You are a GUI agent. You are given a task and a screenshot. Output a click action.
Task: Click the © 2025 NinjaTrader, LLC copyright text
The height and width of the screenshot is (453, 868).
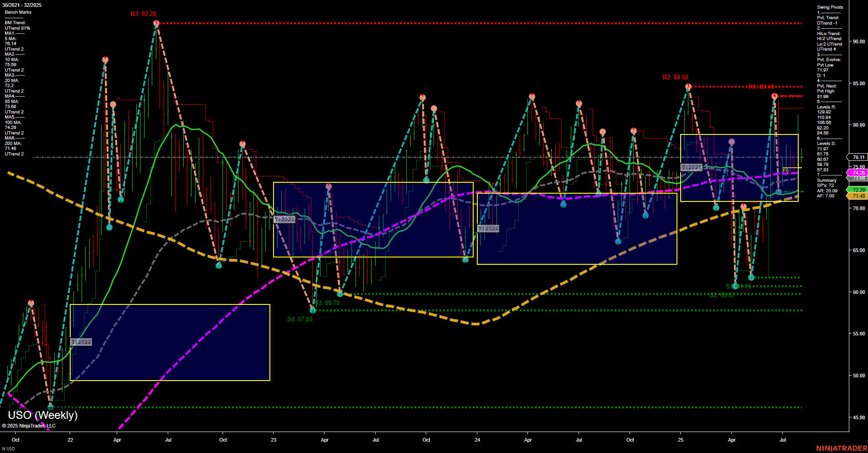[29, 425]
